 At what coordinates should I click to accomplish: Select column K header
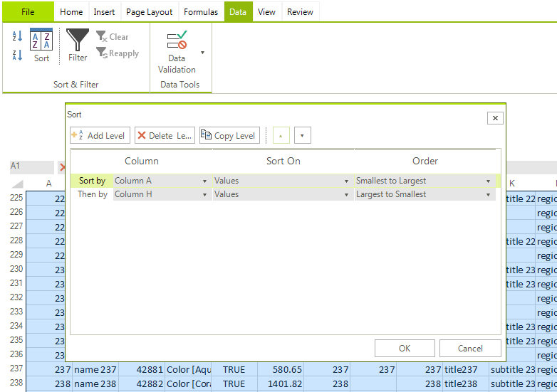(x=512, y=184)
